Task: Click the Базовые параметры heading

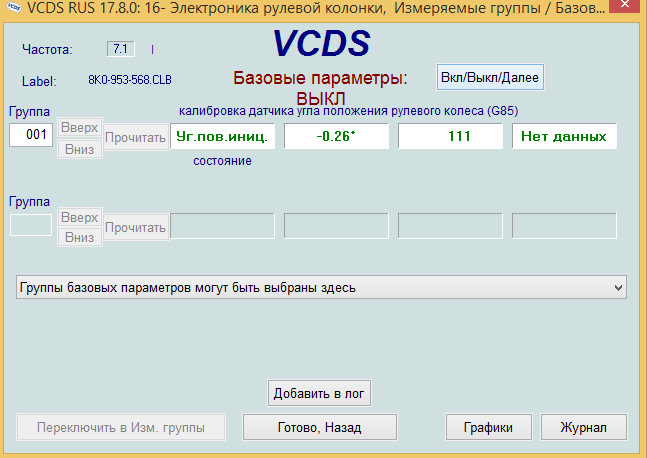Action: [x=320, y=78]
